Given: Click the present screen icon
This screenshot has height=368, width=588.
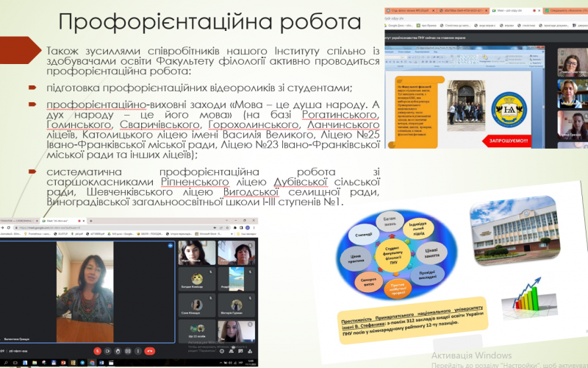Looking at the screenshot, I should pos(129,350).
